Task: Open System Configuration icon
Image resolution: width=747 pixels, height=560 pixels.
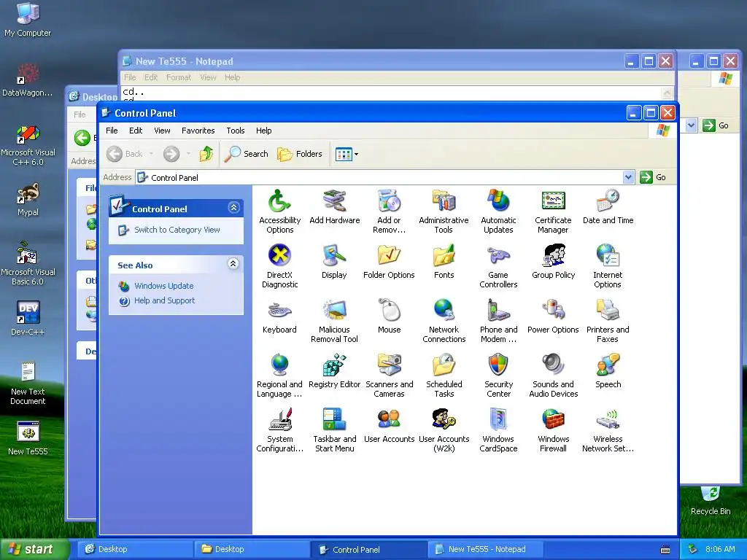Action: [279, 430]
